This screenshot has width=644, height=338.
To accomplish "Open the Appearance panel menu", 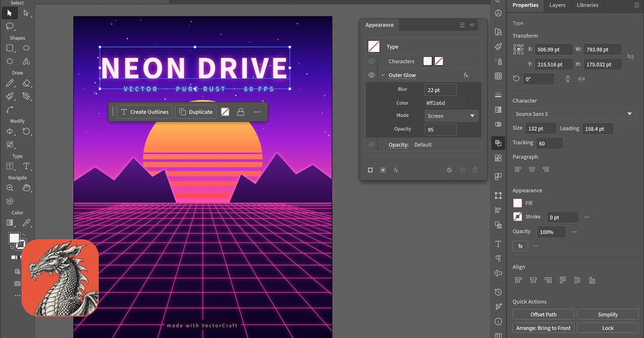I will [x=463, y=25].
